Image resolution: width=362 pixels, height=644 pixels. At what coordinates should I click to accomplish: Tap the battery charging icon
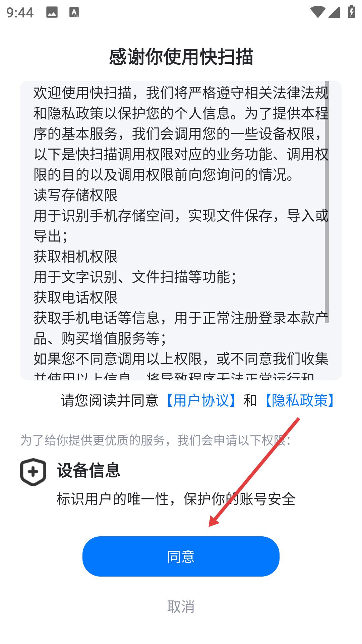pyautogui.click(x=351, y=12)
